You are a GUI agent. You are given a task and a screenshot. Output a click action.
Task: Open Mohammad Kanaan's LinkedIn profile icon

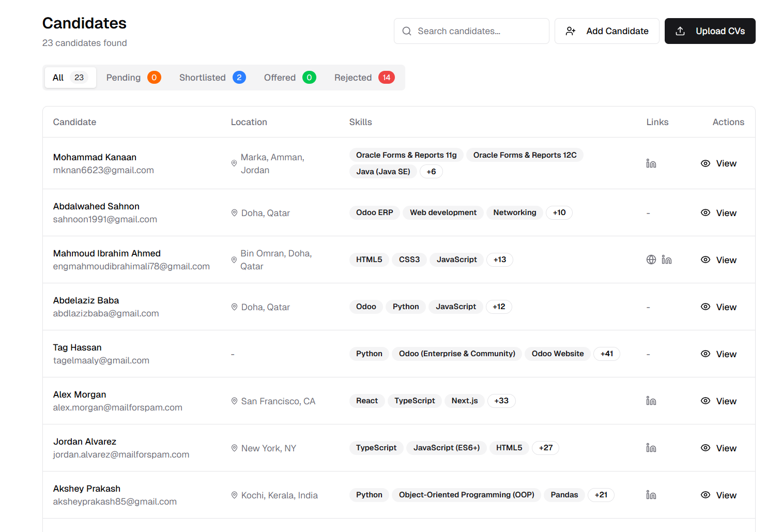651,163
